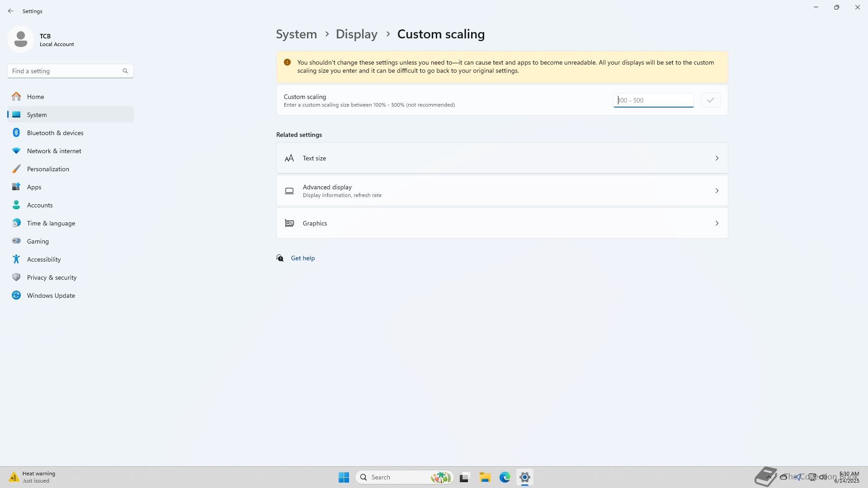Screen dimensions: 868x488
Task: Go to Display breadcrumb
Action: [356, 34]
